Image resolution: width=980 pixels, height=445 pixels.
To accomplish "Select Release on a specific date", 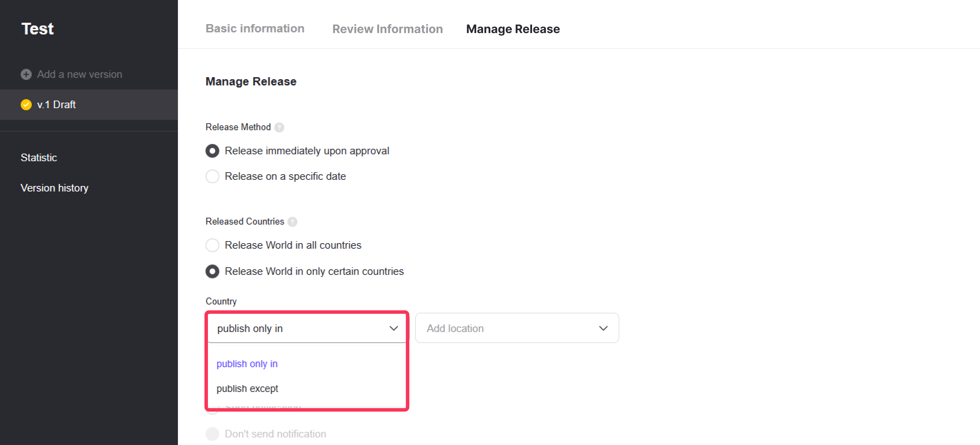I will tap(212, 176).
